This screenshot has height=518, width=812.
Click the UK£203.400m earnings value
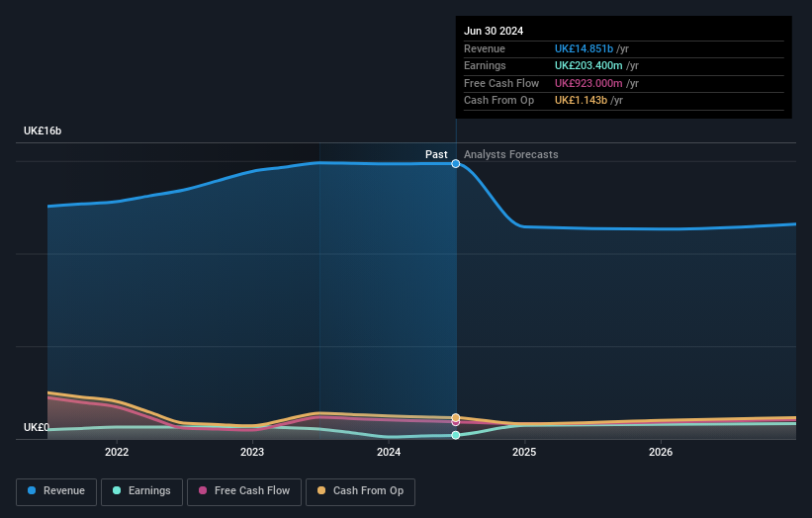pyautogui.click(x=588, y=65)
